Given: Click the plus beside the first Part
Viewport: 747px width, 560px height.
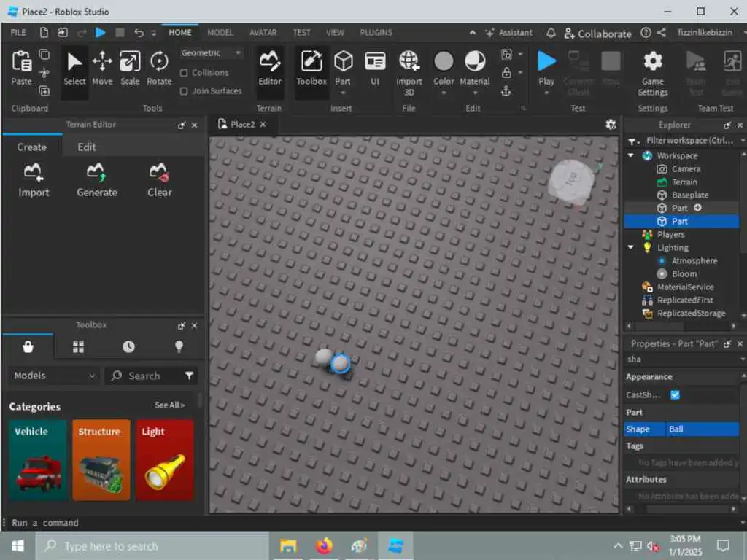Looking at the screenshot, I should coord(697,208).
